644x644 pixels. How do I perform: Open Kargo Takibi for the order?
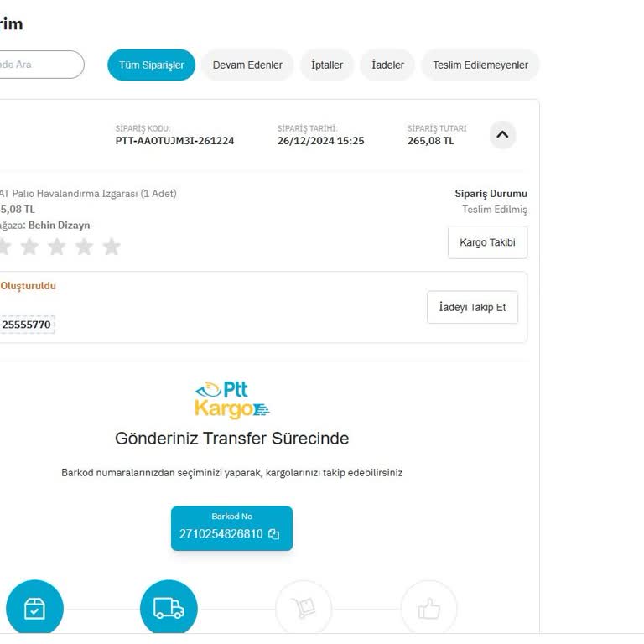(487, 242)
